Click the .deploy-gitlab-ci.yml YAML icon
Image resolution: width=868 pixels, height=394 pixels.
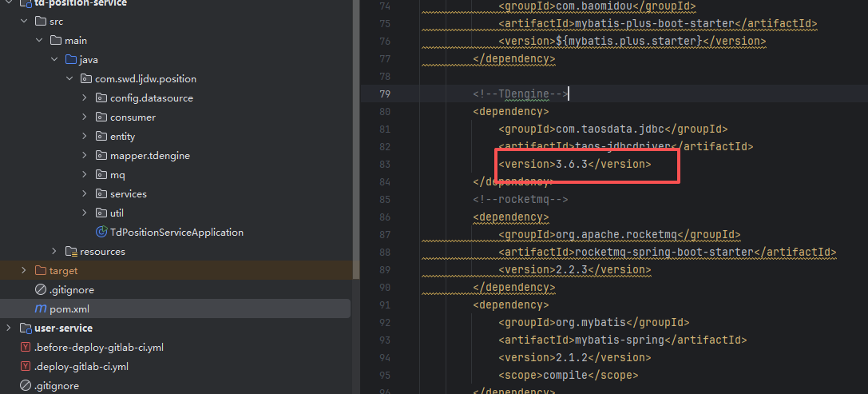tap(25, 367)
